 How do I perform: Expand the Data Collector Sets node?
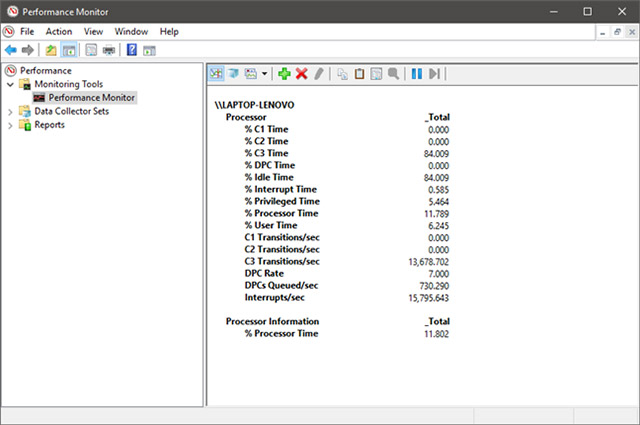pyautogui.click(x=11, y=112)
